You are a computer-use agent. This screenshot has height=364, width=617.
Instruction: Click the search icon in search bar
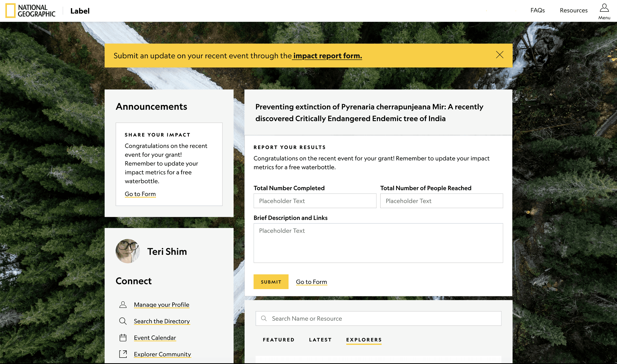coord(264,318)
